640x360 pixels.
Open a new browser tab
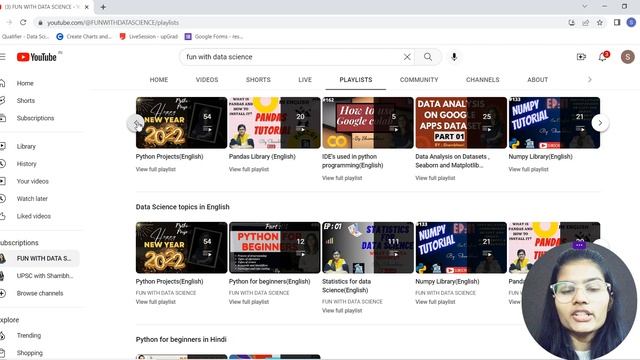pyautogui.click(x=103, y=7)
